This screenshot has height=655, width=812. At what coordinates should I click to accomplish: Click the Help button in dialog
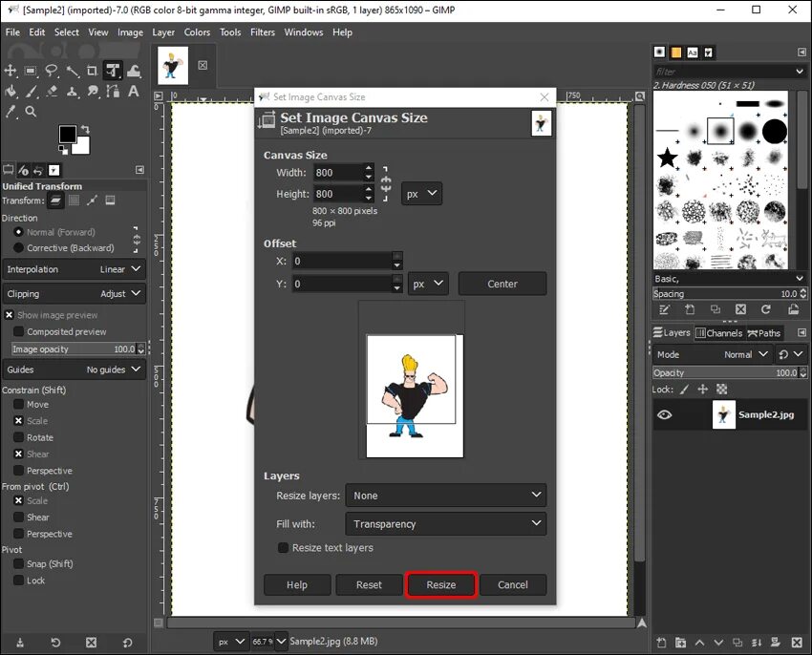(x=297, y=584)
